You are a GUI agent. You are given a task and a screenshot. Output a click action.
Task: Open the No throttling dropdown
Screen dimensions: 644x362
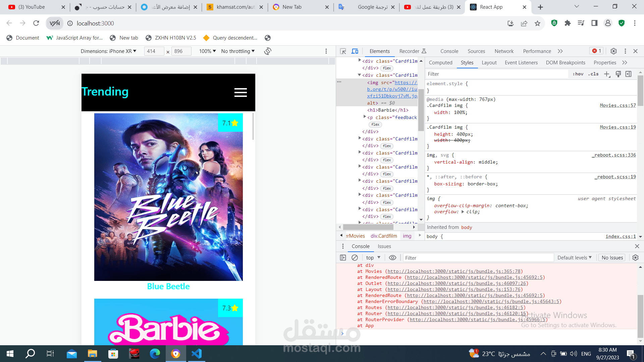[238, 51]
